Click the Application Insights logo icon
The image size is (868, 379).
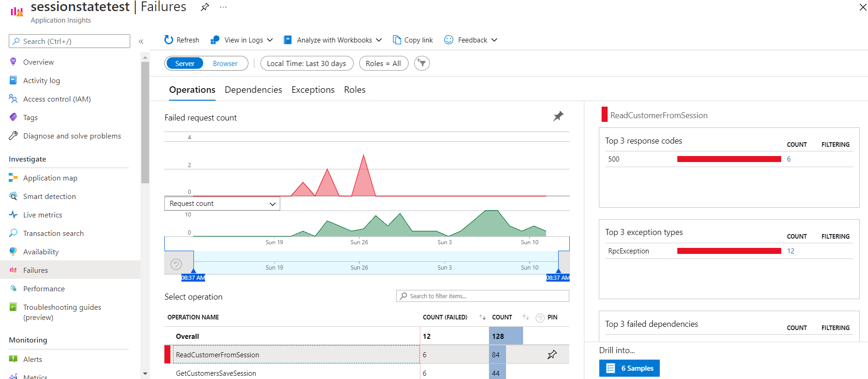pos(17,12)
